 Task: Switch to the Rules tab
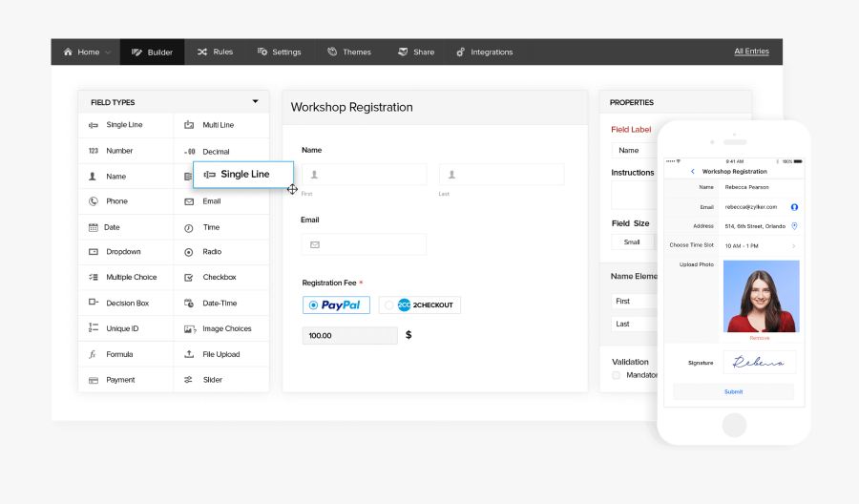(215, 52)
